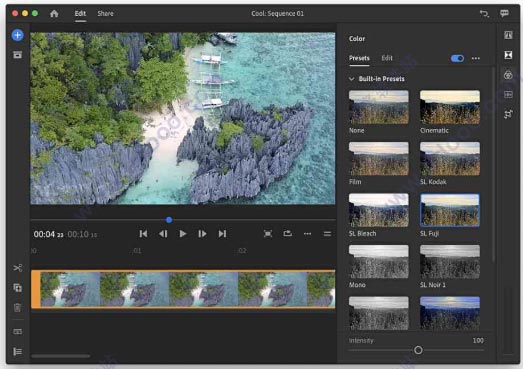Click the Color panel heading
The image size is (523, 369).
(x=357, y=39)
